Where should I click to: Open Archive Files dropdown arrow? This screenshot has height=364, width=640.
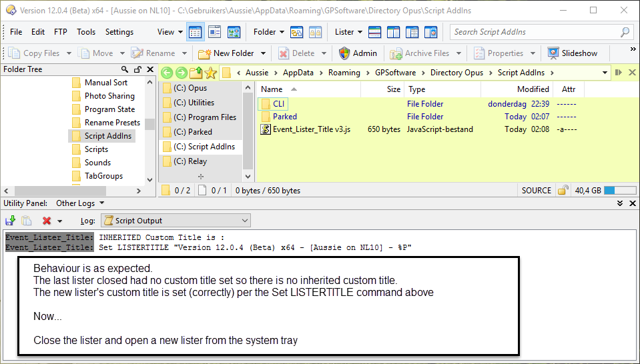(x=458, y=53)
